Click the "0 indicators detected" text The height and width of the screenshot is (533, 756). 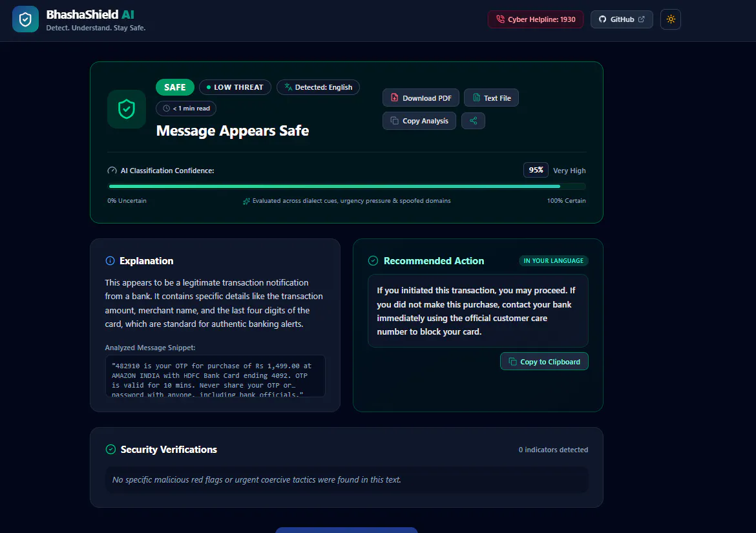(x=553, y=450)
